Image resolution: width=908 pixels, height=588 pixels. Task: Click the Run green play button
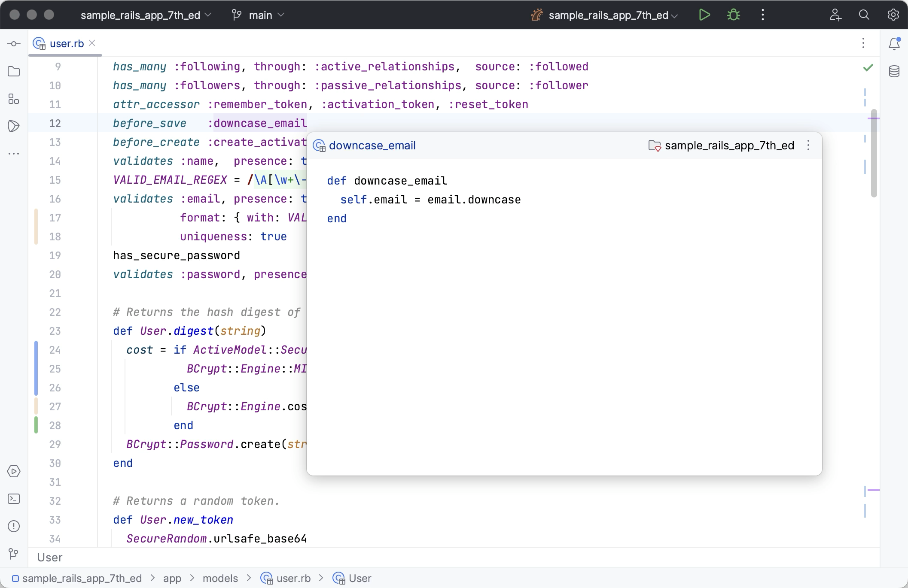pos(704,15)
